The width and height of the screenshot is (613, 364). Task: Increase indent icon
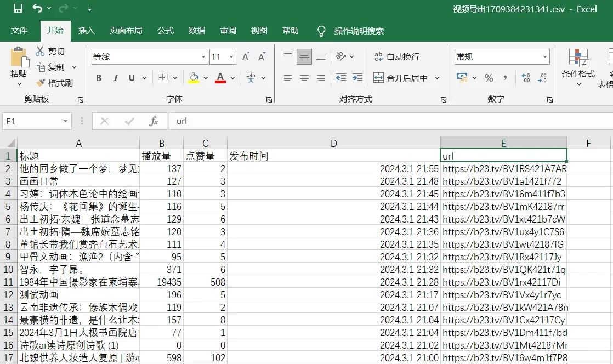(357, 78)
